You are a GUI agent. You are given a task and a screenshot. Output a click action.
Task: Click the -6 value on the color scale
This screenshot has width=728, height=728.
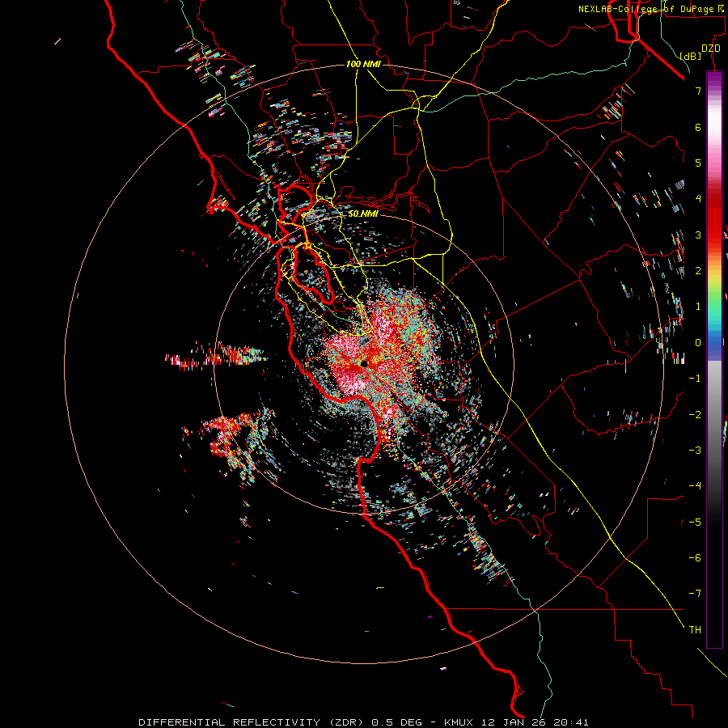tap(695, 557)
